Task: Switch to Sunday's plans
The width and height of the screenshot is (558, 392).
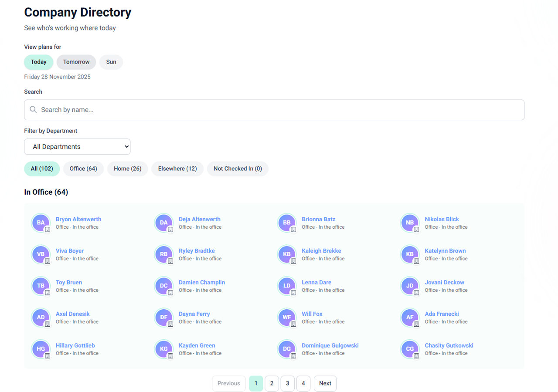Action: pos(111,62)
